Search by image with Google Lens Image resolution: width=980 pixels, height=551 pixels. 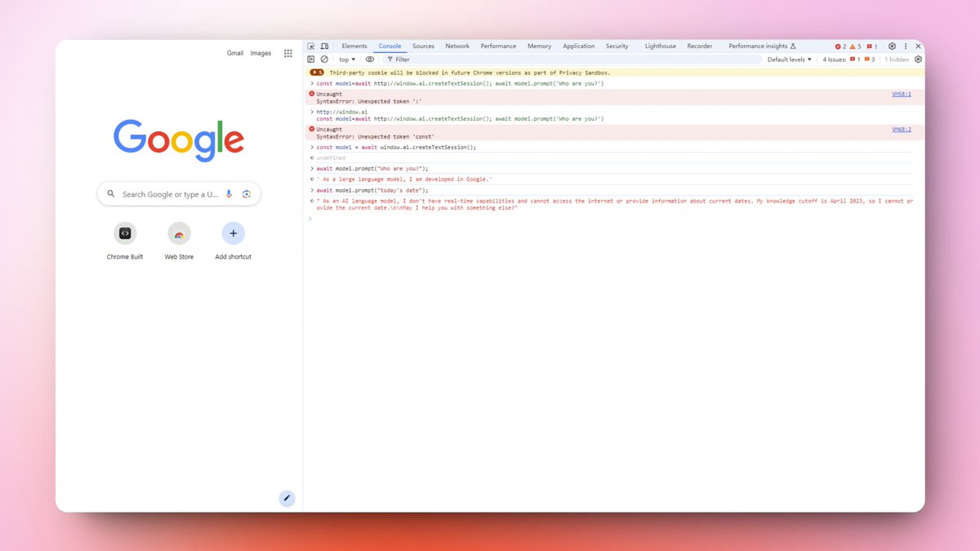pos(246,194)
